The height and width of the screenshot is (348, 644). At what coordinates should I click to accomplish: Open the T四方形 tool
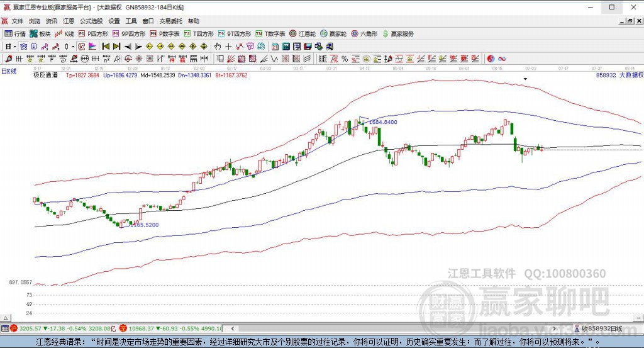pos(199,34)
